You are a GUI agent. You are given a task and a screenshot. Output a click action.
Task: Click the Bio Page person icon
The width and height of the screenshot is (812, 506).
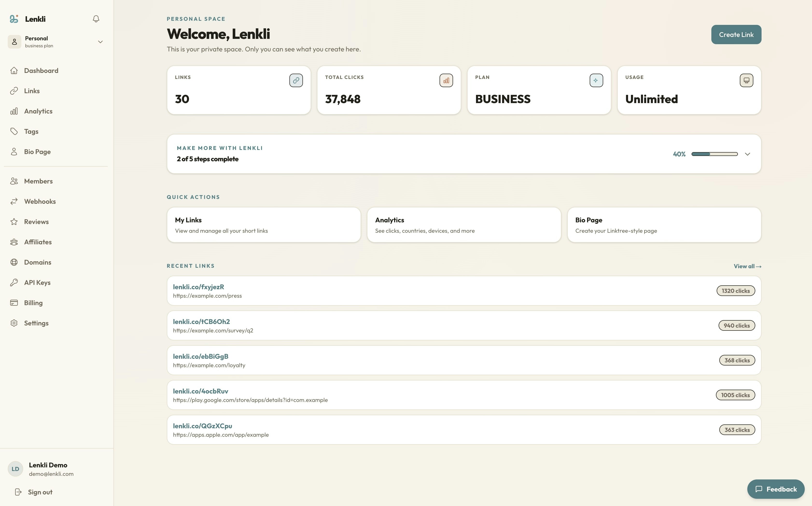click(x=14, y=152)
